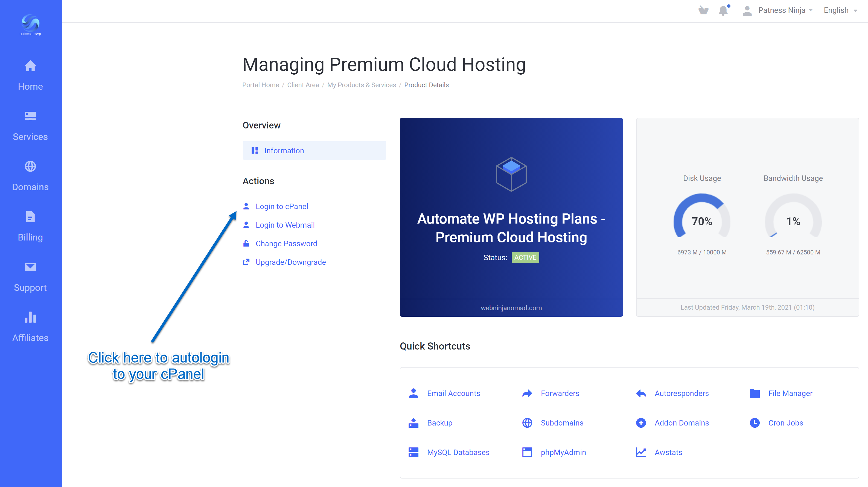Open Email Accounts shortcut
The width and height of the screenshot is (868, 487).
coord(453,393)
